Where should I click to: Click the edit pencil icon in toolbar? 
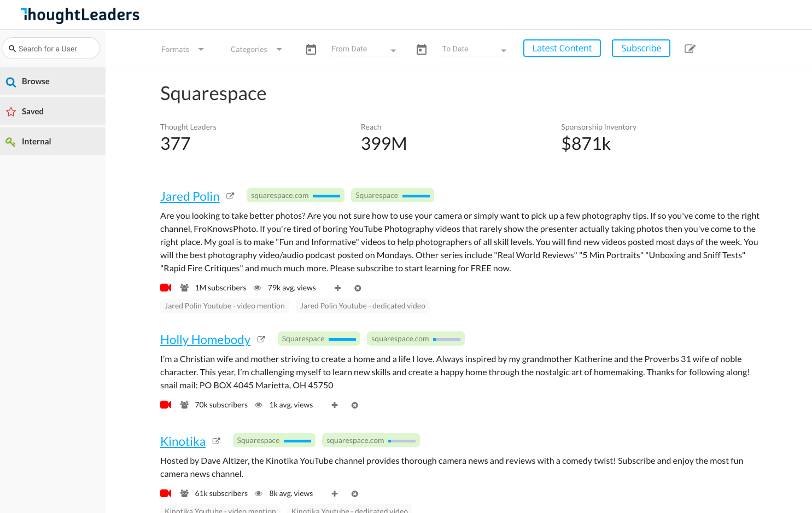(x=690, y=49)
